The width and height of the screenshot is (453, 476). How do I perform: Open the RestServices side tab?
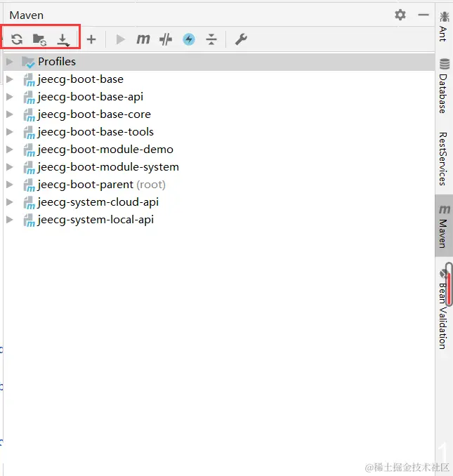pyautogui.click(x=444, y=159)
